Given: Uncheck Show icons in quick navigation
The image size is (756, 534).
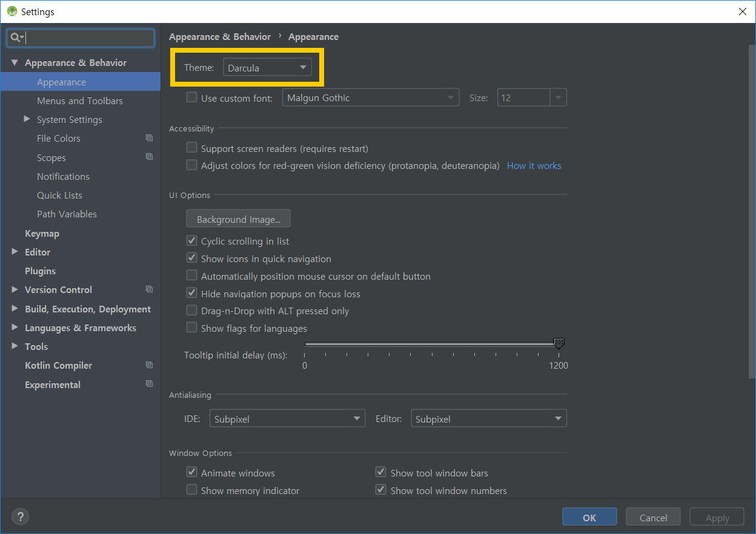Looking at the screenshot, I should (x=191, y=258).
